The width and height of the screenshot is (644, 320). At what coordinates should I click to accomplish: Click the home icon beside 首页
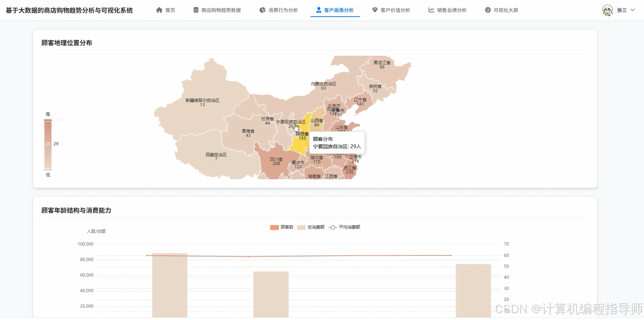pyautogui.click(x=159, y=10)
